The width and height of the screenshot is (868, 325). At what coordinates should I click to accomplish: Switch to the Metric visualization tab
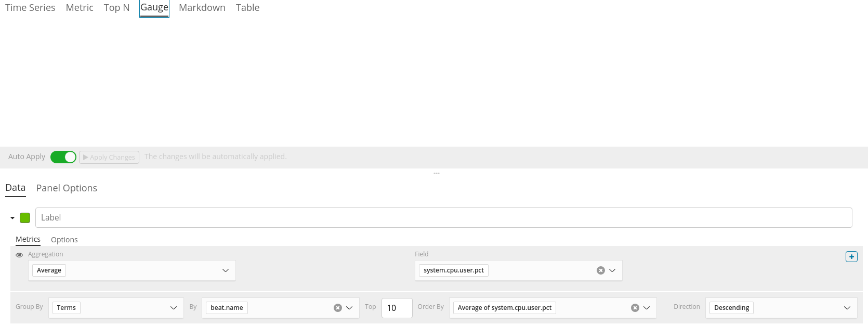point(80,8)
